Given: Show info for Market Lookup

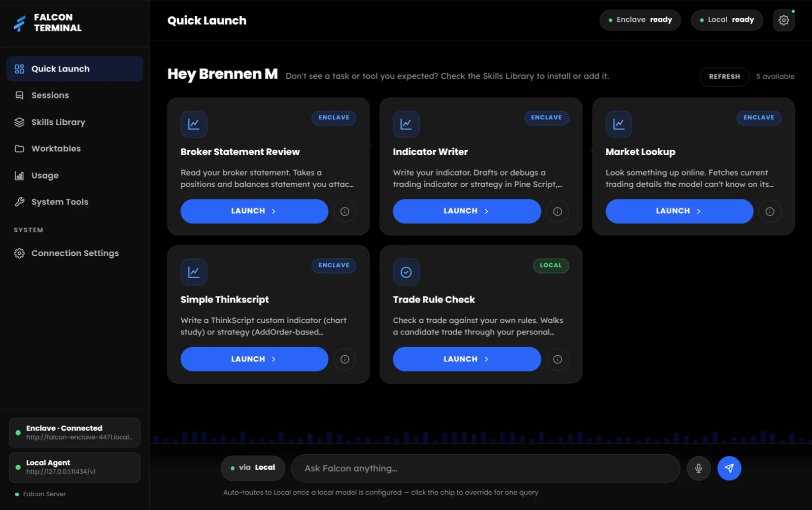Looking at the screenshot, I should click(770, 212).
